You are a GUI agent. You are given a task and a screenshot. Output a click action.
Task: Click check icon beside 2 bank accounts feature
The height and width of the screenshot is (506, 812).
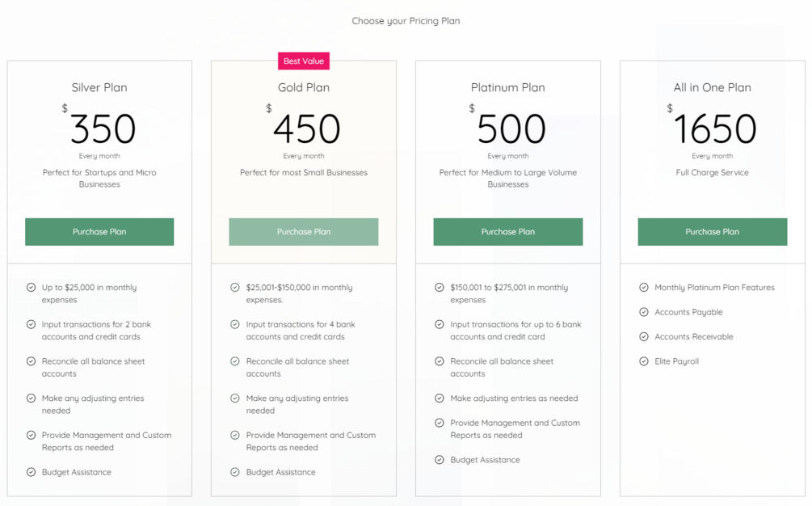coord(31,324)
